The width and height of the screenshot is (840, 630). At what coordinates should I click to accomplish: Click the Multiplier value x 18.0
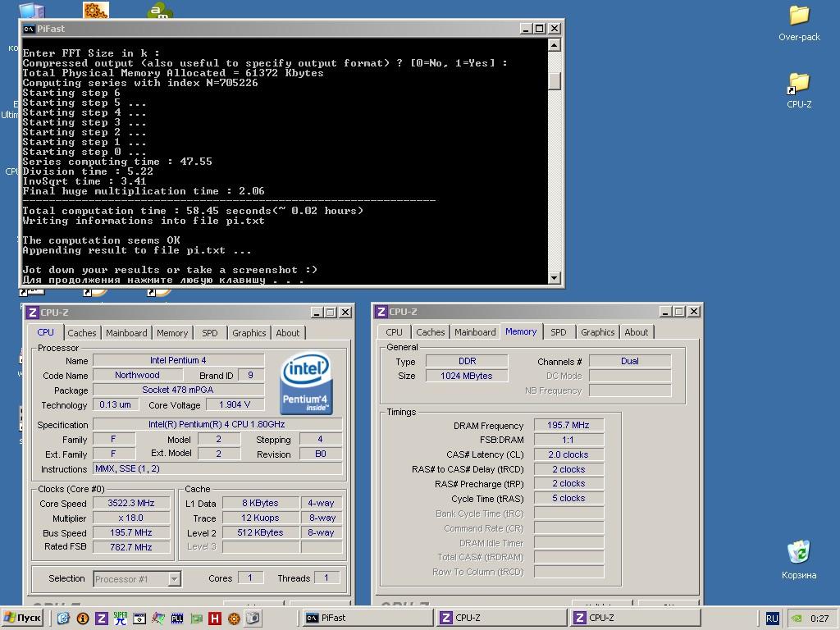pos(130,518)
